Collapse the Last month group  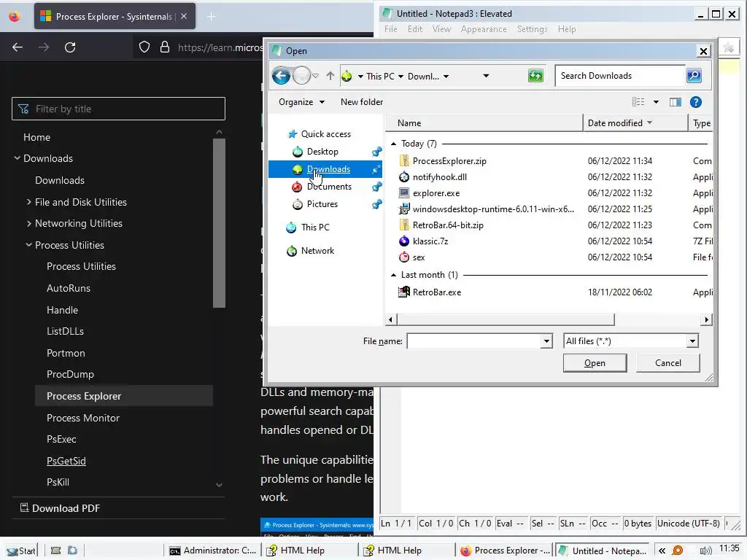pos(393,275)
